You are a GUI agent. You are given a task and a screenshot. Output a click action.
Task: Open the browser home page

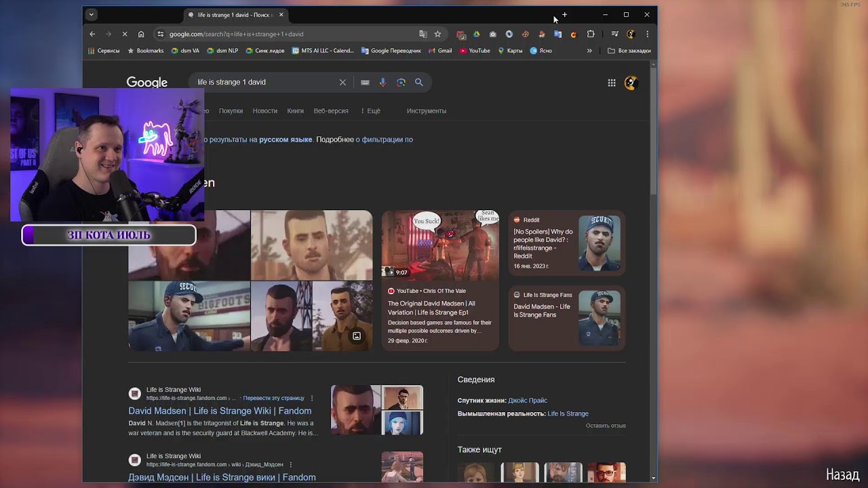click(141, 34)
